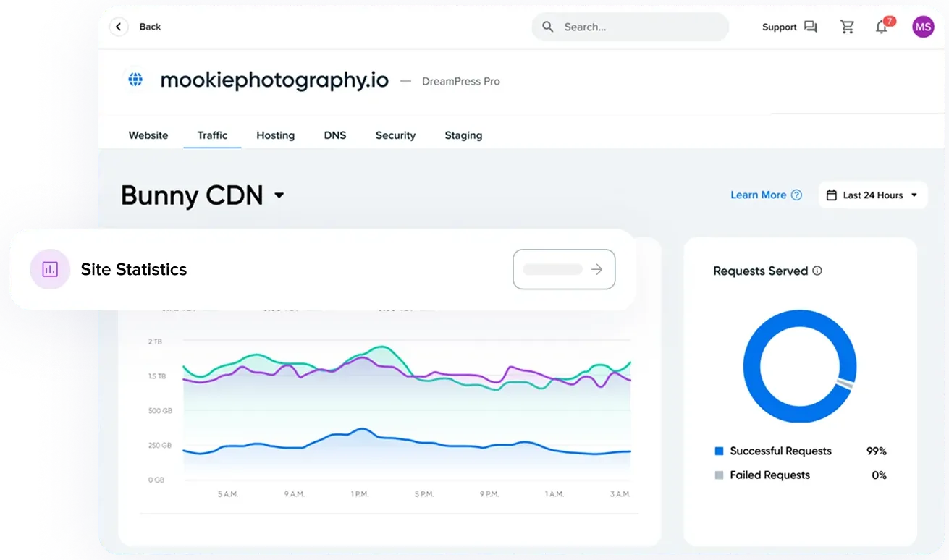Open the Last 24 Hours dropdown
The image size is (949, 560).
pos(873,195)
